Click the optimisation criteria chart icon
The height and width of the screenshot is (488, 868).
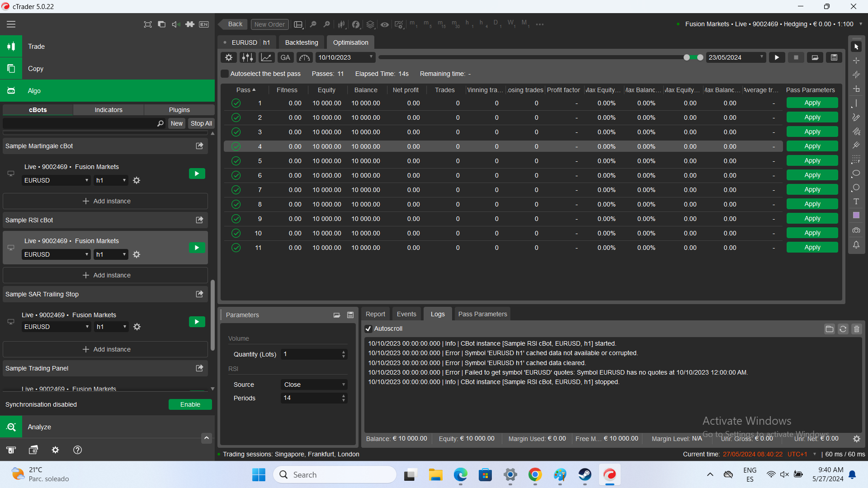(266, 57)
